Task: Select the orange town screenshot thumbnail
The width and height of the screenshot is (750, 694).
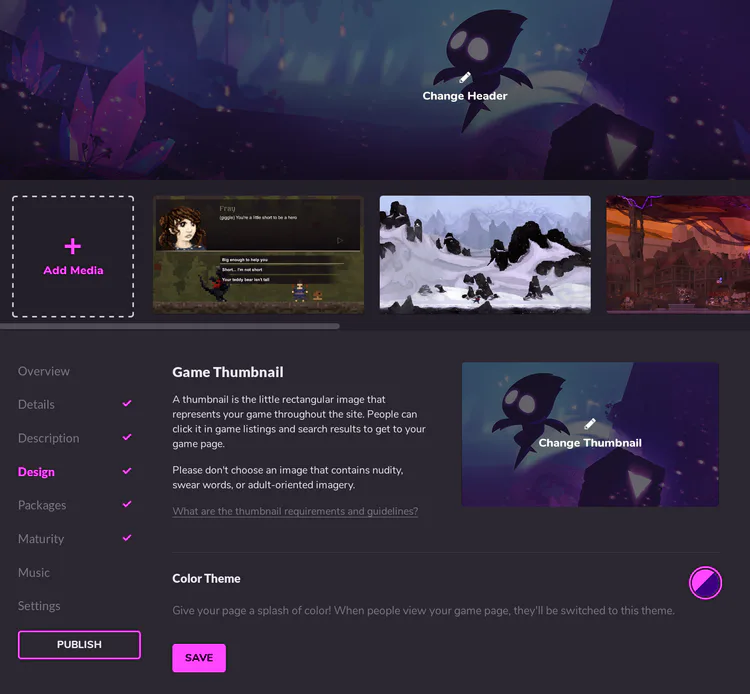Action: (678, 254)
